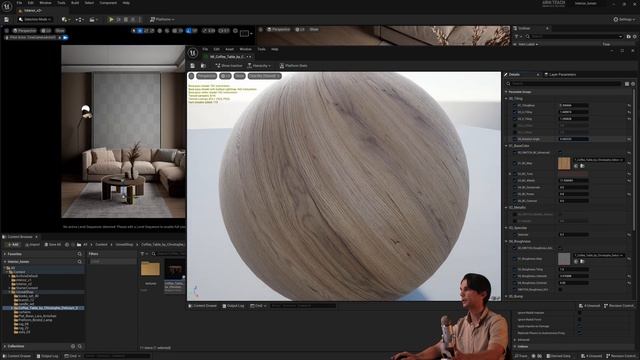Click the history back icon in Content Browser

click(67, 244)
